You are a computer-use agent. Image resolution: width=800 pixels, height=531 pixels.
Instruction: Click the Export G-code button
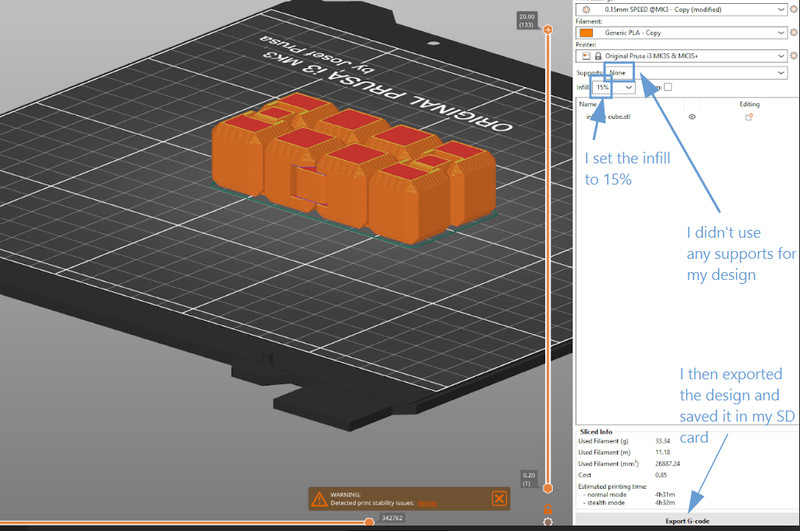tap(687, 520)
